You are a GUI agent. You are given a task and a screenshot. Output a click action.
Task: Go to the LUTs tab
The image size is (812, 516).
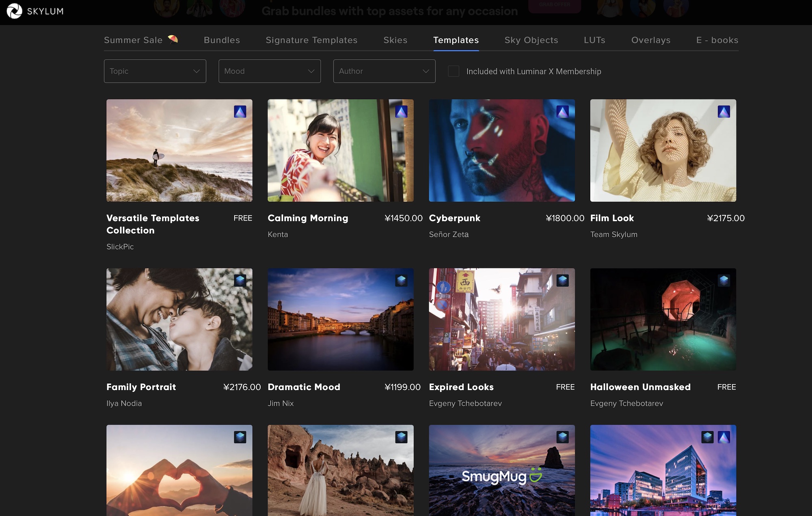point(594,40)
